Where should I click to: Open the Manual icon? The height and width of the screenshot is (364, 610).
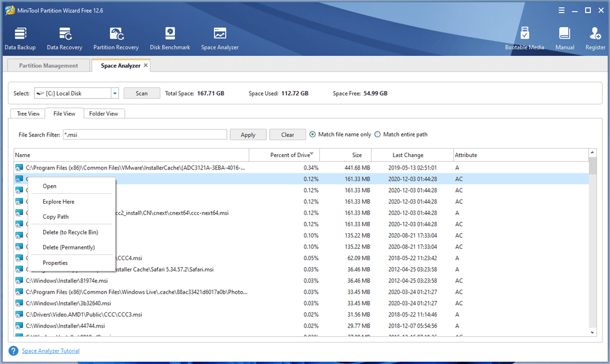pyautogui.click(x=565, y=39)
